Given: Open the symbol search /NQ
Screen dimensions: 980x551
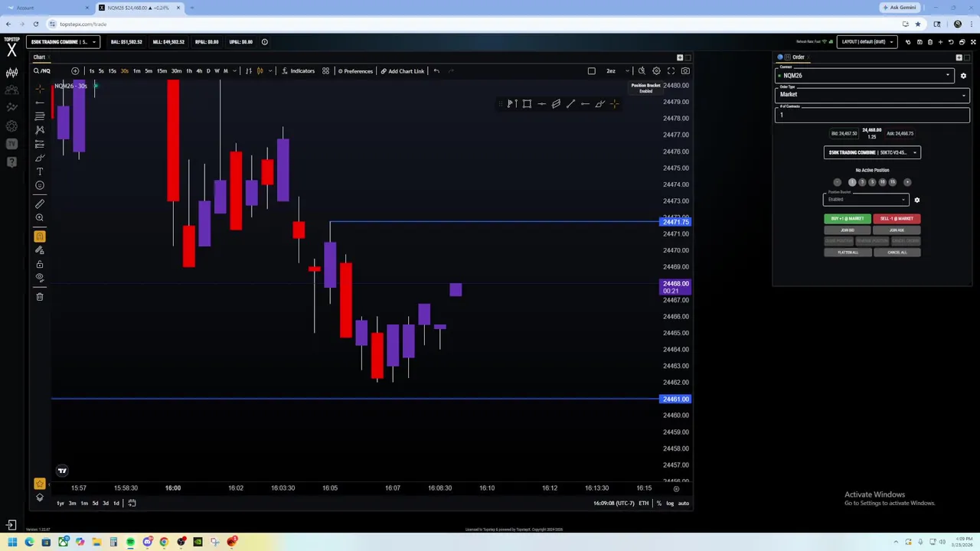Looking at the screenshot, I should [42, 71].
